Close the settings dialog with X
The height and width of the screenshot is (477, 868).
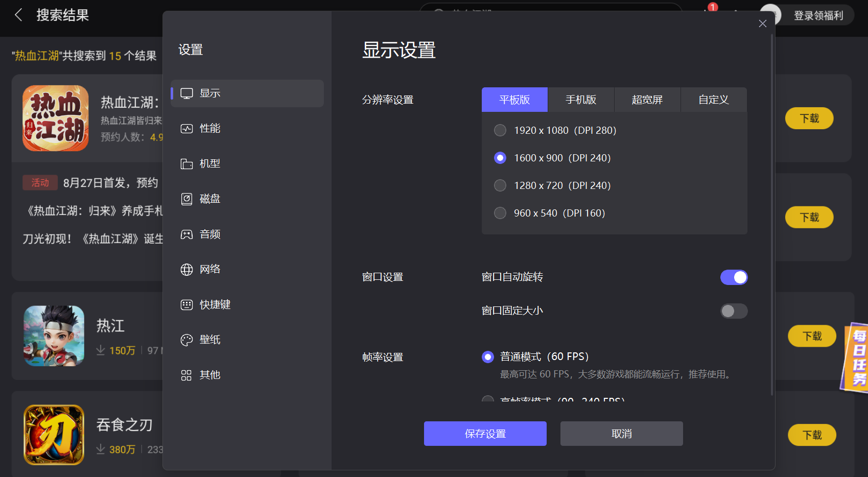pyautogui.click(x=763, y=23)
